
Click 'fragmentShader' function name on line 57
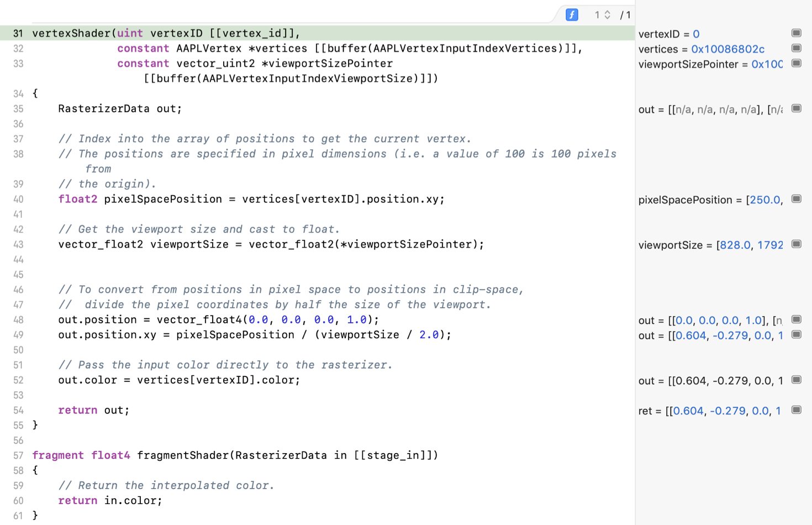(183, 455)
